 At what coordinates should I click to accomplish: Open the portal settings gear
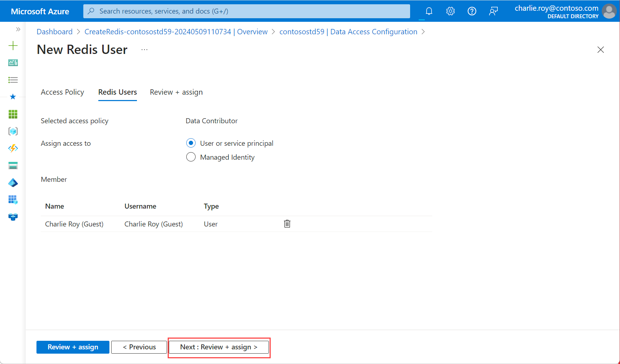click(x=450, y=11)
